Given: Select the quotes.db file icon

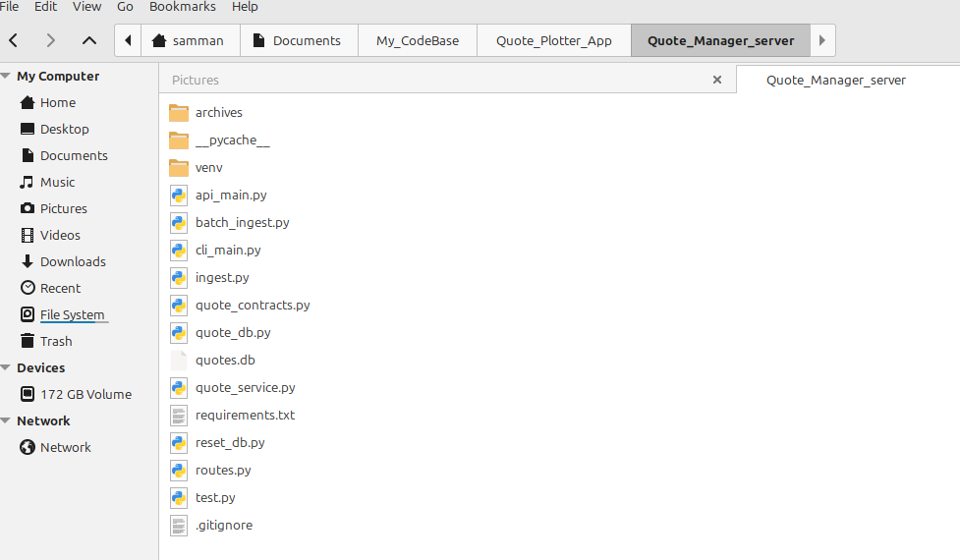Looking at the screenshot, I should pyautogui.click(x=179, y=361).
